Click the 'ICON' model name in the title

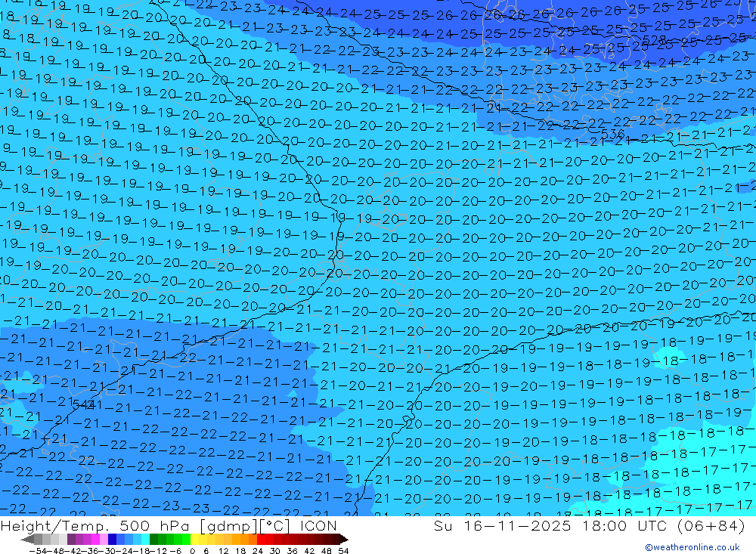(x=318, y=525)
